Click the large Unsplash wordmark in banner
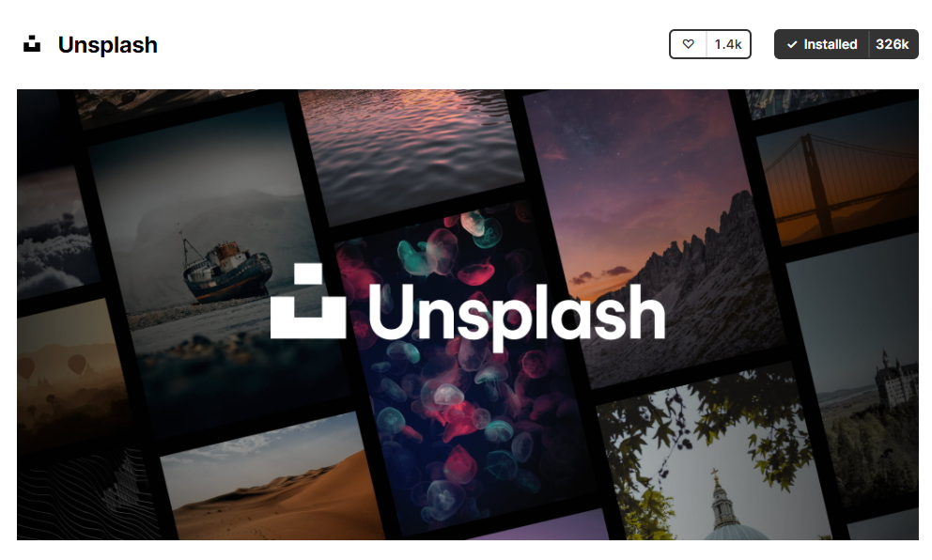932x560 pixels. coord(517,313)
